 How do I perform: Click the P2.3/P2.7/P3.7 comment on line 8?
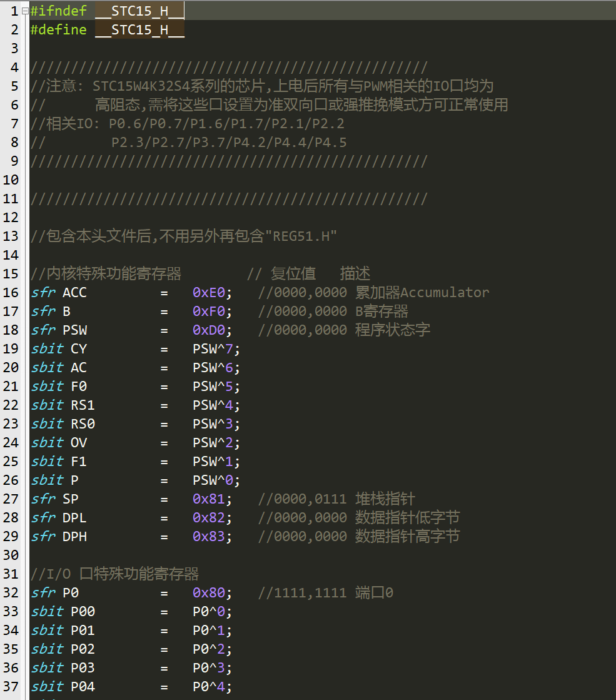click(x=188, y=143)
